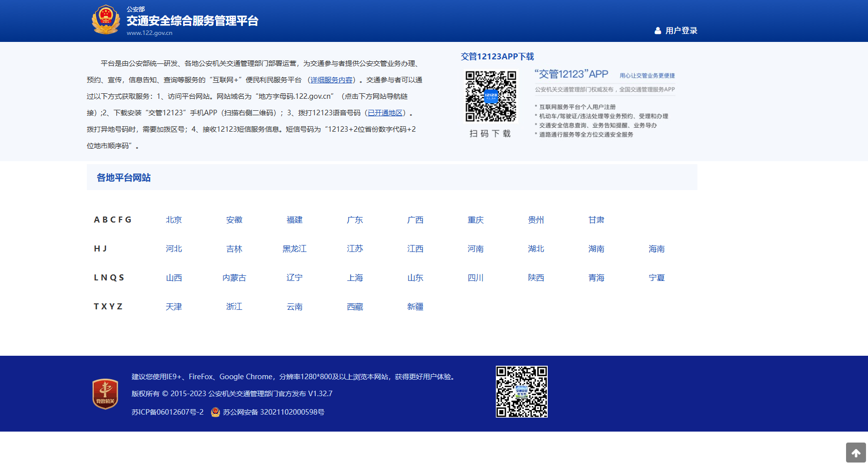Choose 内蒙古 platform site
This screenshot has height=472, width=868.
pos(234,278)
